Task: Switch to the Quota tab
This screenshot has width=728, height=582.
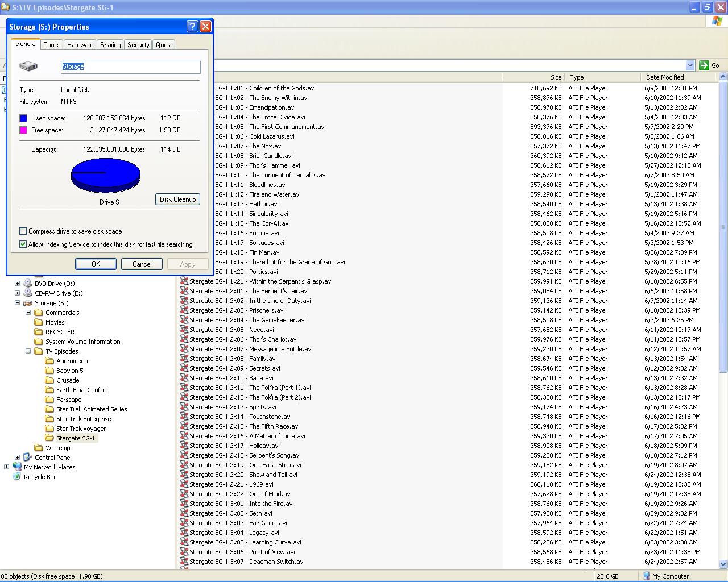Action: pos(164,44)
